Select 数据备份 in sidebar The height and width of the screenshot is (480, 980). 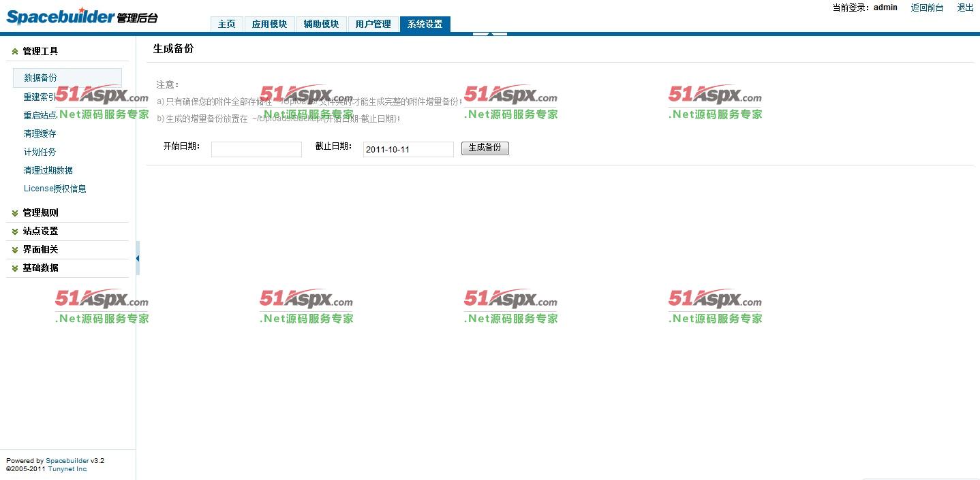click(67, 78)
